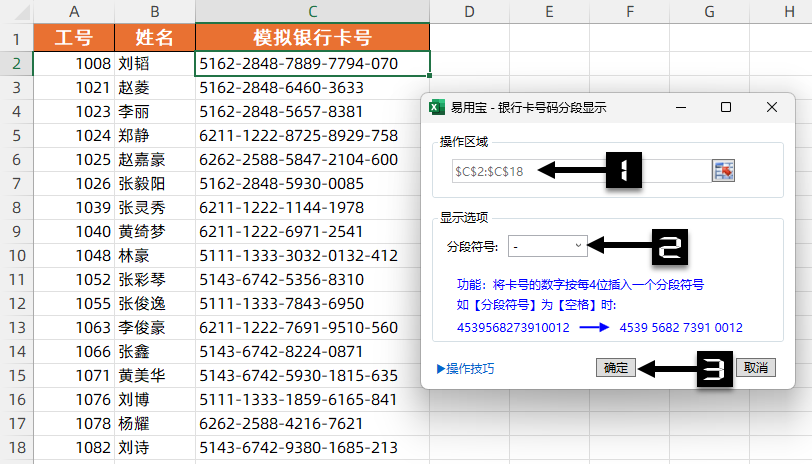The width and height of the screenshot is (812, 464).
Task: Select column F header
Action: [630, 11]
